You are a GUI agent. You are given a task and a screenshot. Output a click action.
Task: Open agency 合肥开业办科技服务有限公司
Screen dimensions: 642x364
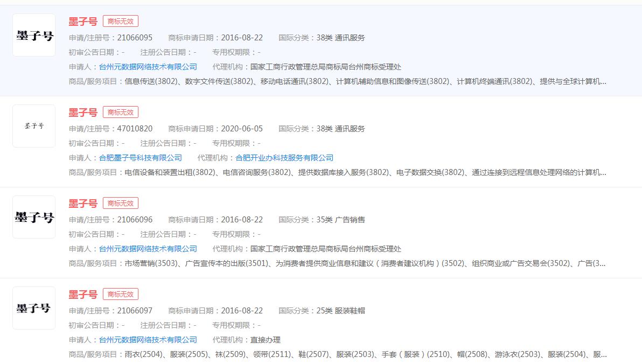pos(284,158)
